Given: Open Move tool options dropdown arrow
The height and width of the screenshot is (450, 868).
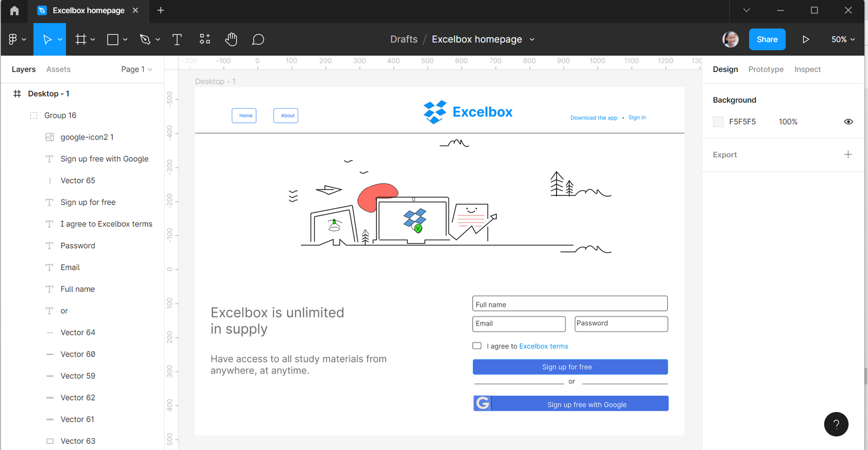Looking at the screenshot, I should [x=60, y=40].
